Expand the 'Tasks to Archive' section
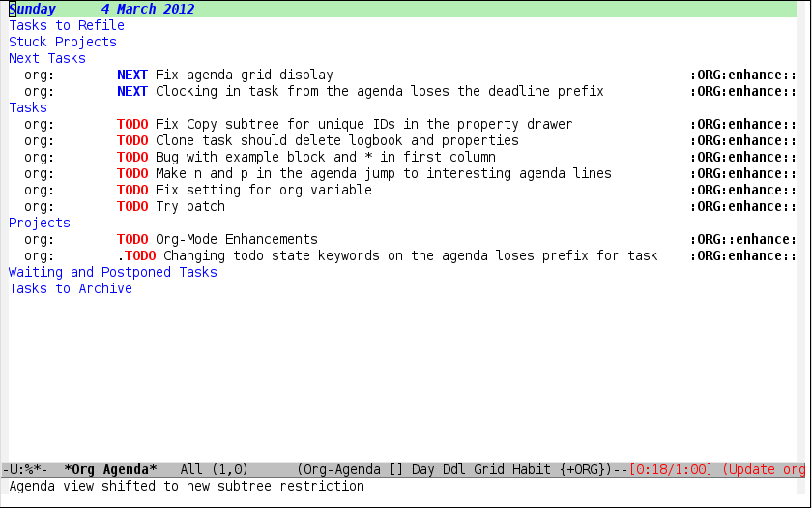Image resolution: width=812 pixels, height=508 pixels. click(x=71, y=288)
